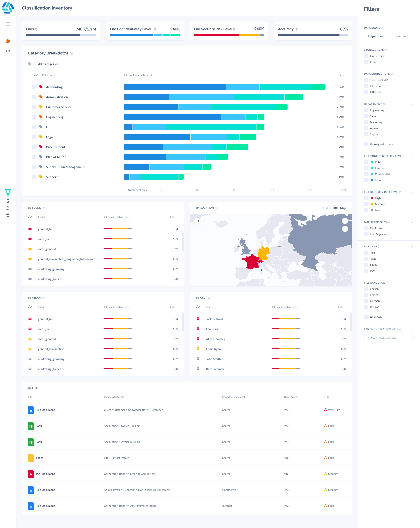420x528 pixels.
Task: Toggle the List/Map view switch
Action: click(x=334, y=208)
